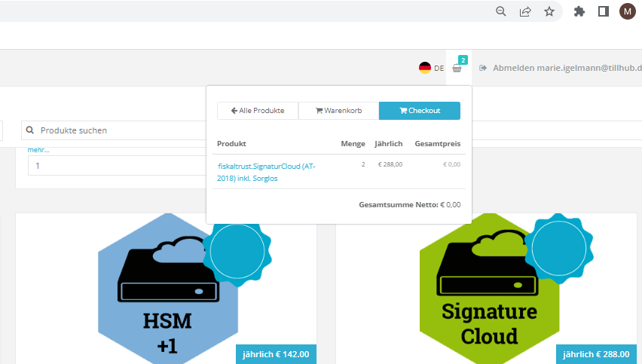642x364 pixels.
Task: Log out via Abmelden link
Action: tap(567, 68)
